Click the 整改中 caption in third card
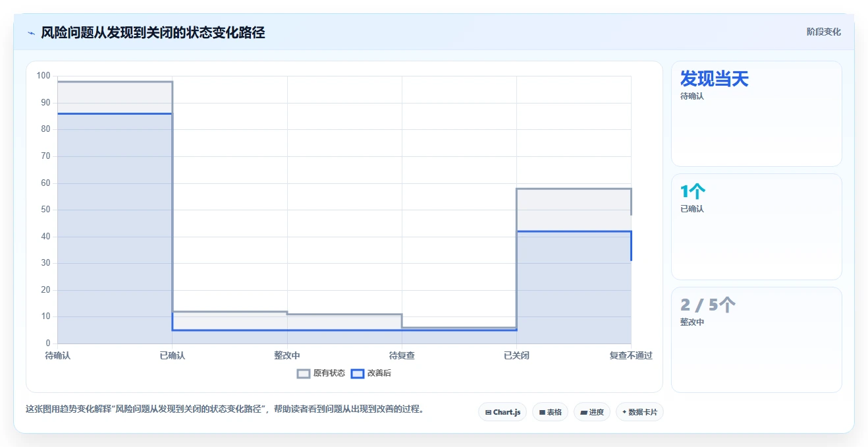The height and width of the screenshot is (447, 868). pyautogui.click(x=692, y=322)
